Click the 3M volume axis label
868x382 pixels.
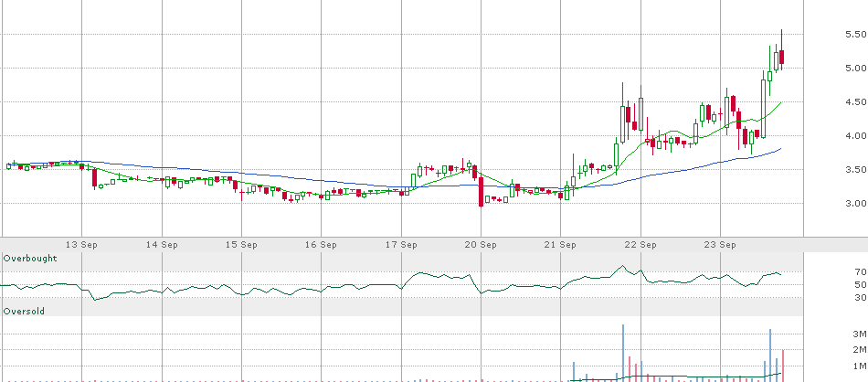point(859,334)
